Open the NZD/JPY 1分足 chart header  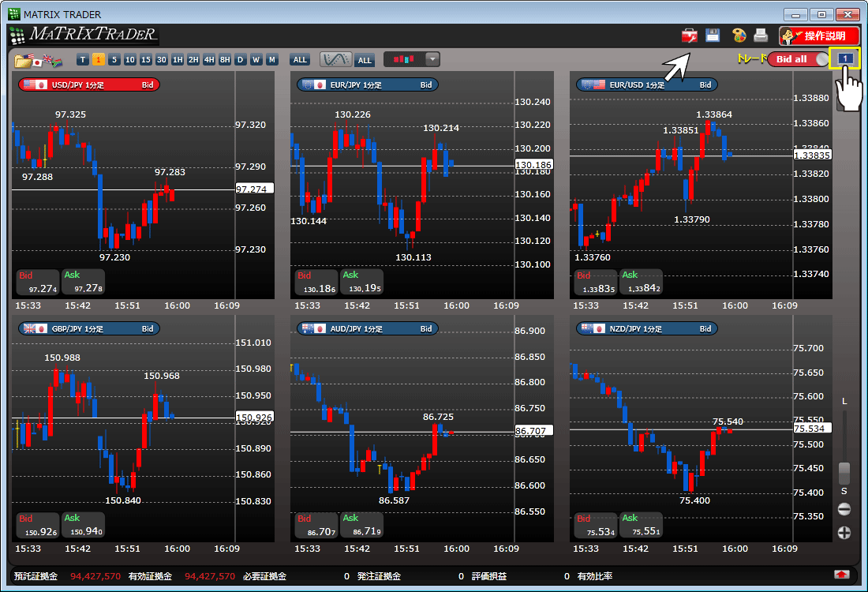(x=646, y=328)
